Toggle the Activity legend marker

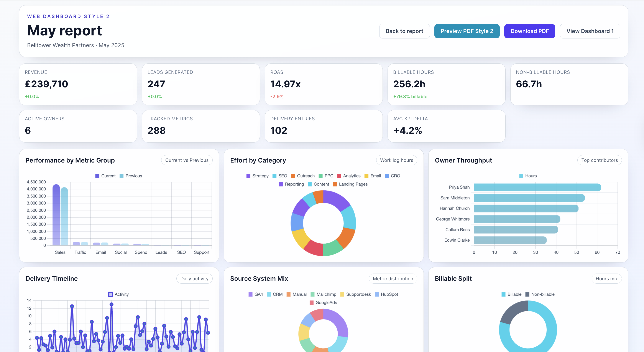coord(110,294)
